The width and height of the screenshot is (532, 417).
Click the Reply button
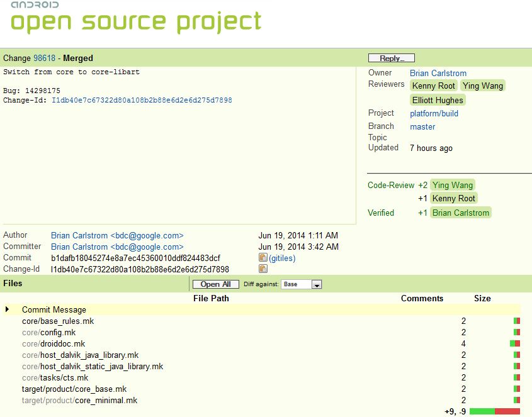pos(392,58)
